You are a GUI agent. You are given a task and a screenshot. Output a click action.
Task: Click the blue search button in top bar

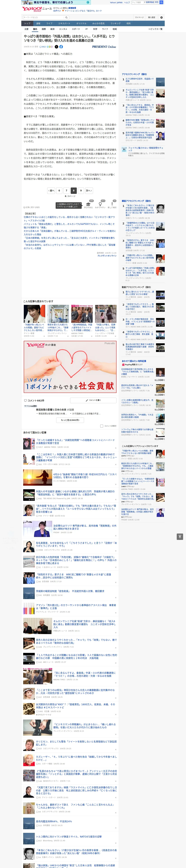(x=161, y=2)
